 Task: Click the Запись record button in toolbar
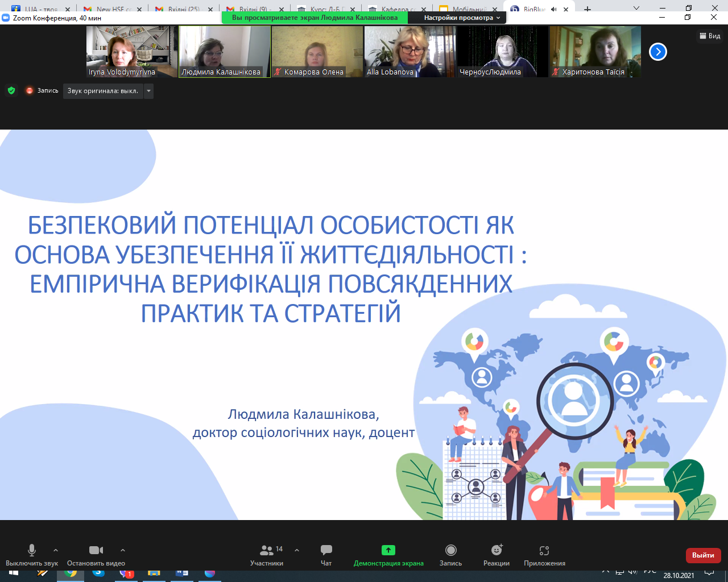click(450, 555)
